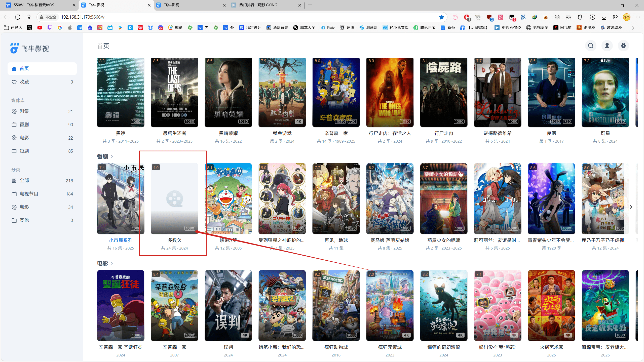Show next items with the 番剧 row arrow
Screen dimensions: 644x362
tap(631, 207)
